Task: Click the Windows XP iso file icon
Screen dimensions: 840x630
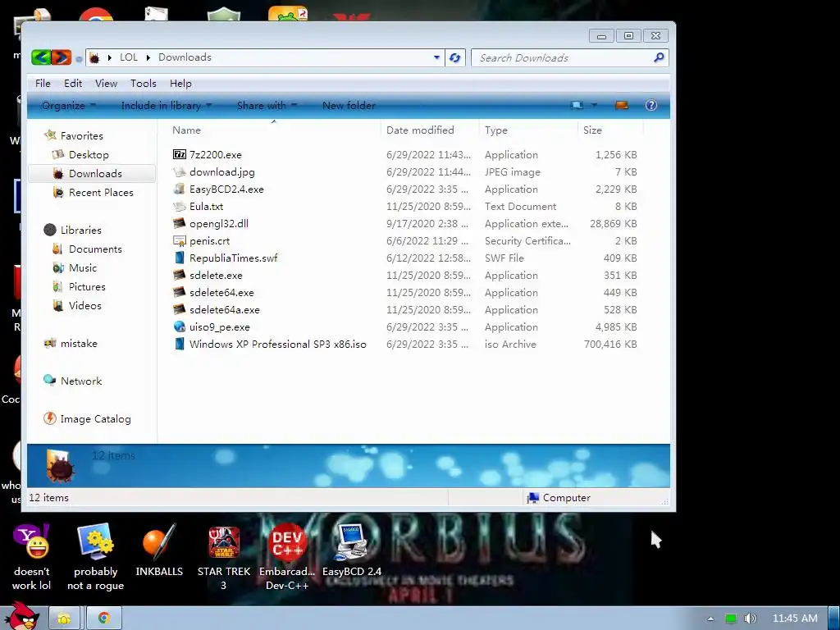Action: point(180,344)
